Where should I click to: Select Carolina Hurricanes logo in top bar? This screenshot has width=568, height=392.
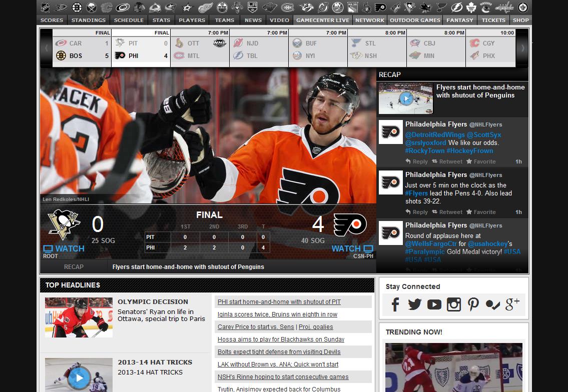[123, 7]
